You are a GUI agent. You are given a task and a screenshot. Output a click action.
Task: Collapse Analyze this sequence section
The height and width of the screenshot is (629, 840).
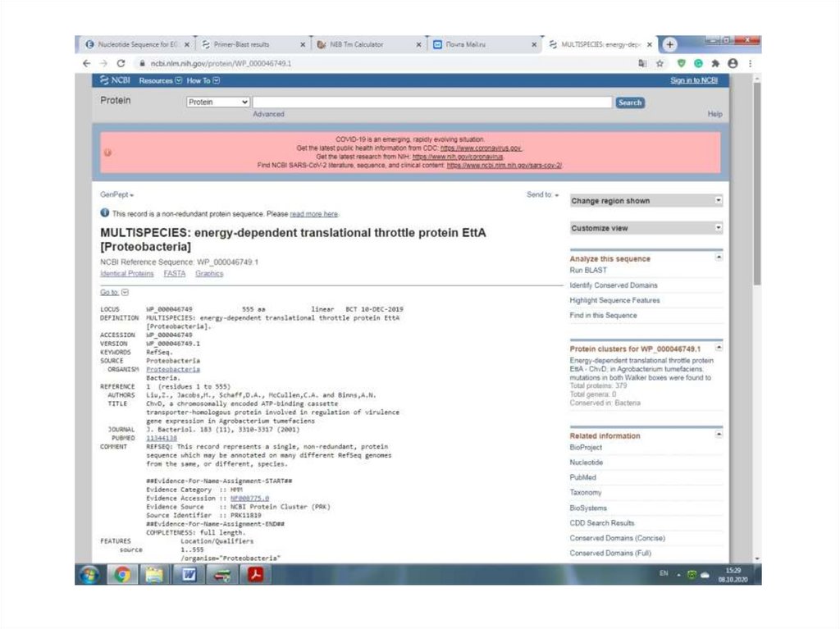719,258
